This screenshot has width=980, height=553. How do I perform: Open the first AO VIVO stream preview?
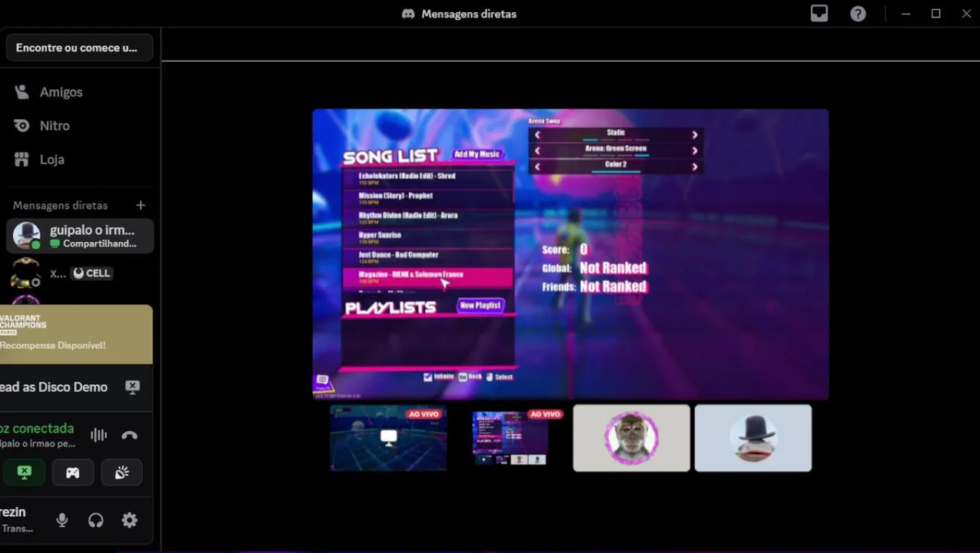pos(389,438)
